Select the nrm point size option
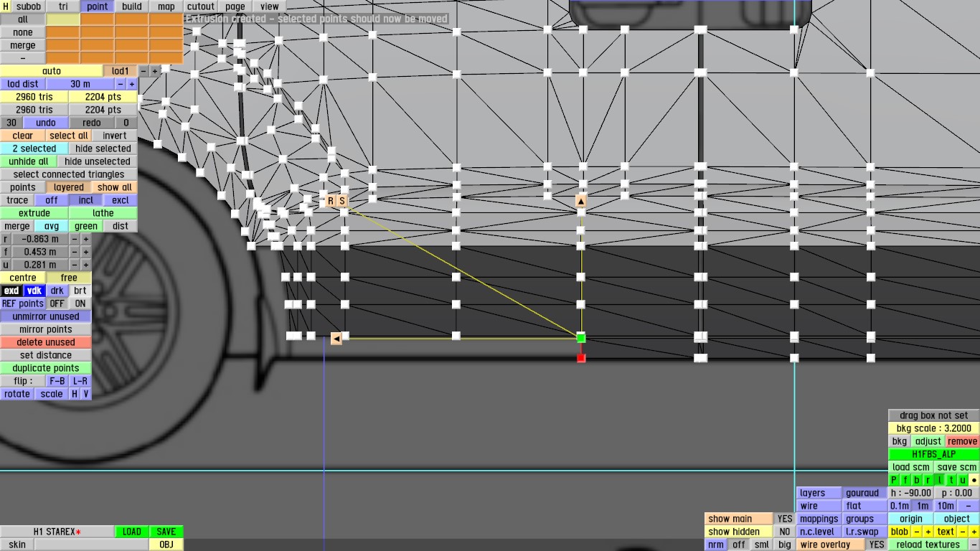Screen dimensions: 980x551 [716, 545]
